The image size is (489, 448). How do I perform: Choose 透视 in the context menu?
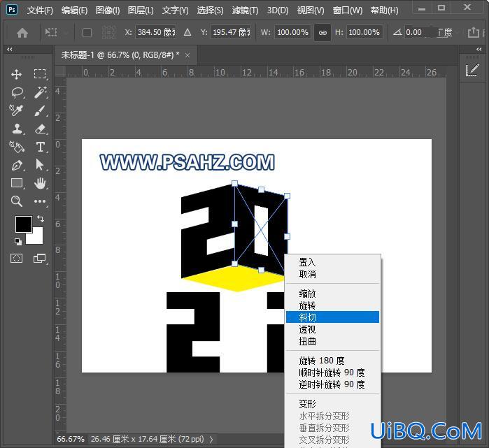tap(332, 329)
